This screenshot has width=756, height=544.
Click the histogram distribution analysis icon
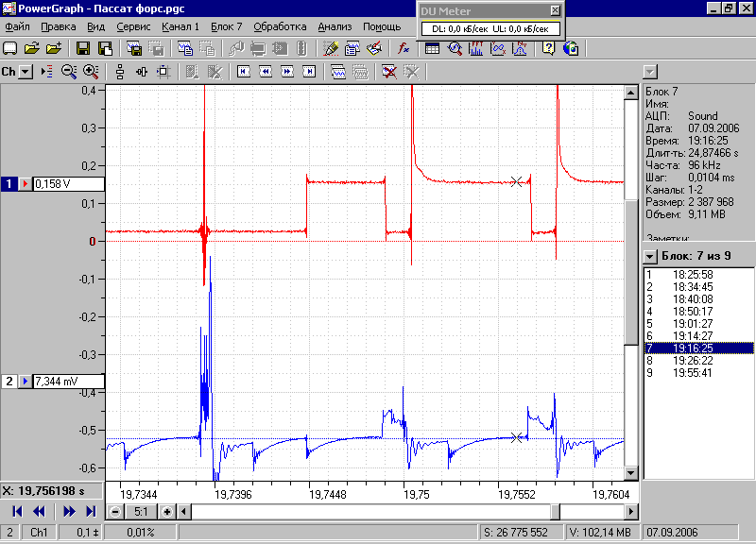(x=520, y=48)
